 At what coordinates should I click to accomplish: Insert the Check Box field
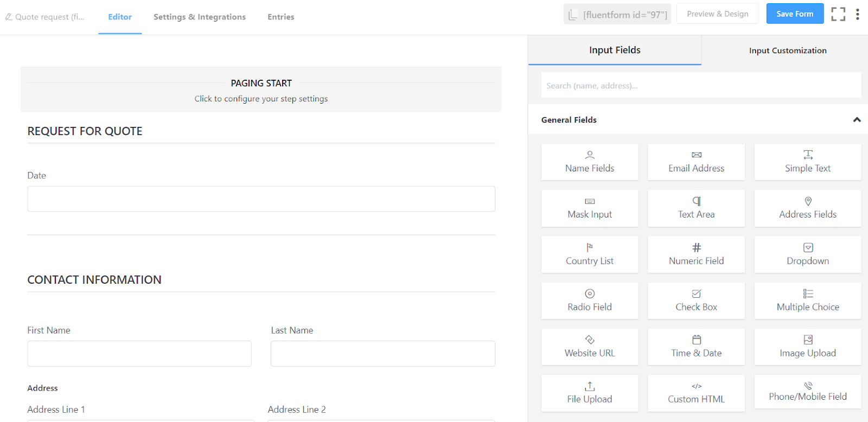[x=696, y=300]
